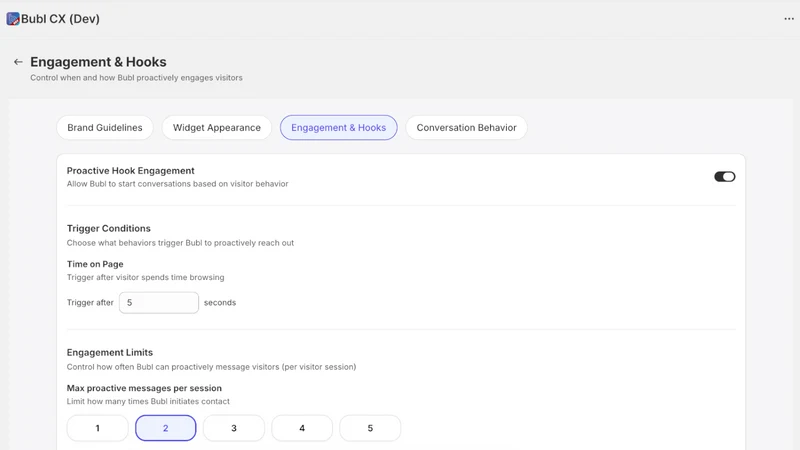Viewport: 800px width, 450px height.
Task: Click the 'Control when and how Bubl proactively engages visitors' subtitle
Action: coord(136,78)
